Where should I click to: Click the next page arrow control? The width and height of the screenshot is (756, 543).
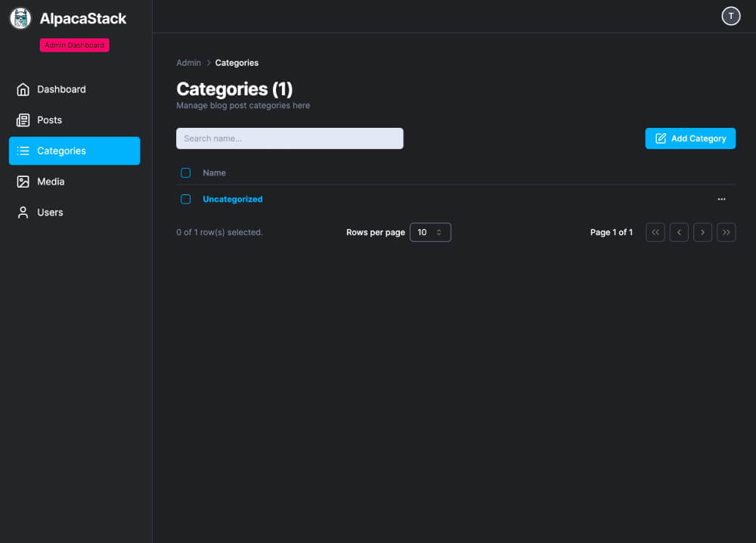[x=702, y=232]
